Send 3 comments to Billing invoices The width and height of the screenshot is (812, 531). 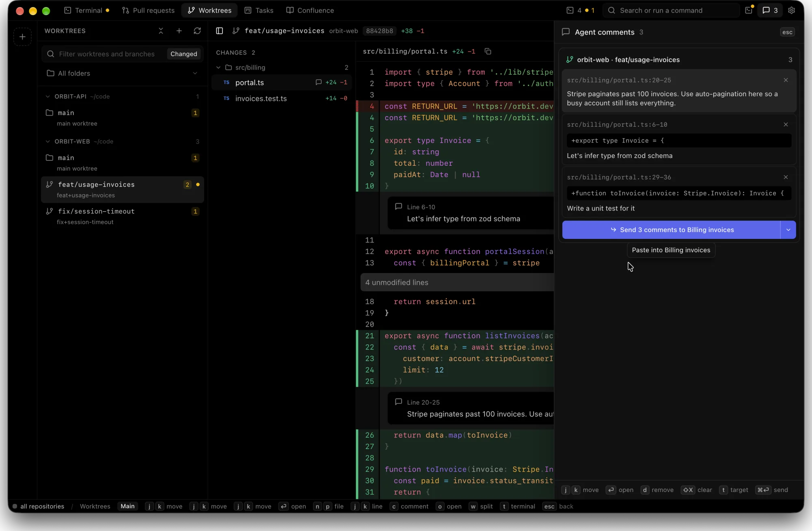point(672,230)
